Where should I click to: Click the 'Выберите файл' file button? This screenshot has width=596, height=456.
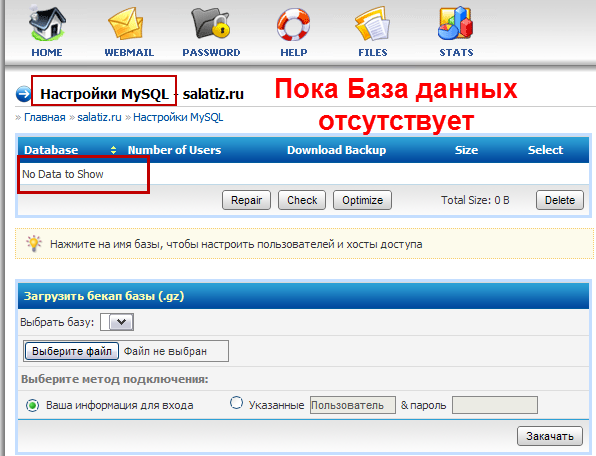(x=72, y=351)
